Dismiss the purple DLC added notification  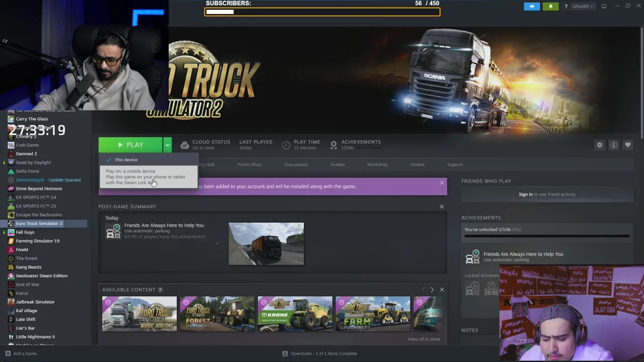click(442, 183)
